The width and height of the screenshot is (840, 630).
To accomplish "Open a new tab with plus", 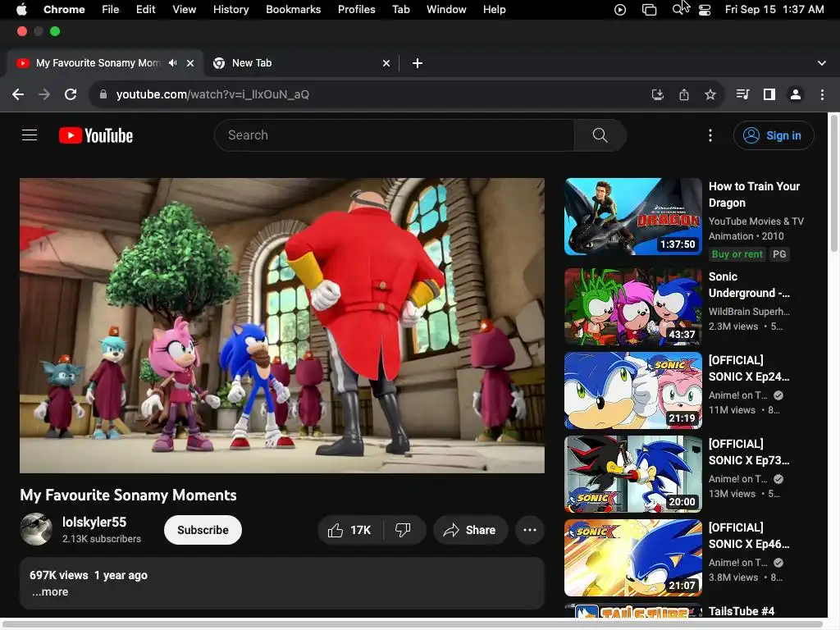I will (x=418, y=63).
